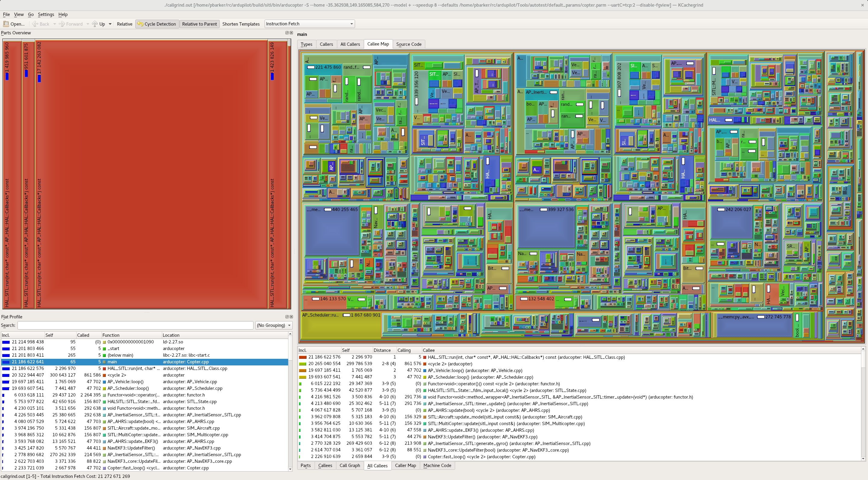The height and width of the screenshot is (480, 868).
Task: Switch to the Source Code tab
Action: 408,44
